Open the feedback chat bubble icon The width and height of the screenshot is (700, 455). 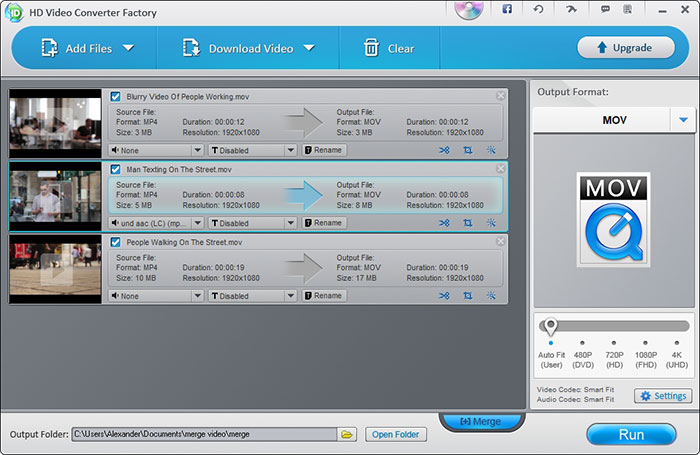(605, 9)
